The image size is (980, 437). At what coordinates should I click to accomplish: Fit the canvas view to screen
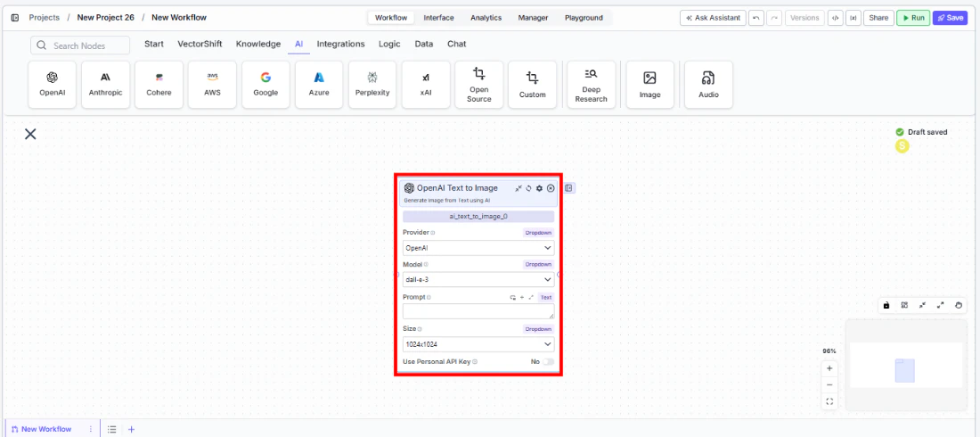tap(829, 402)
